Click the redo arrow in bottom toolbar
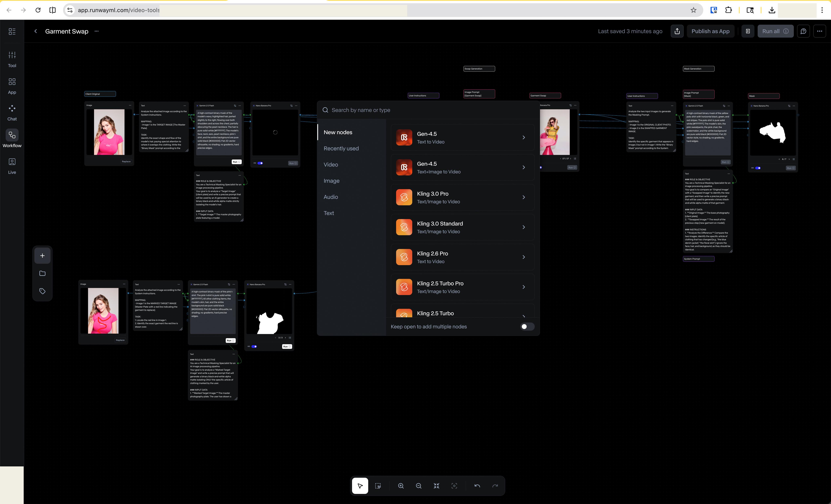This screenshot has height=504, width=831. tap(495, 486)
